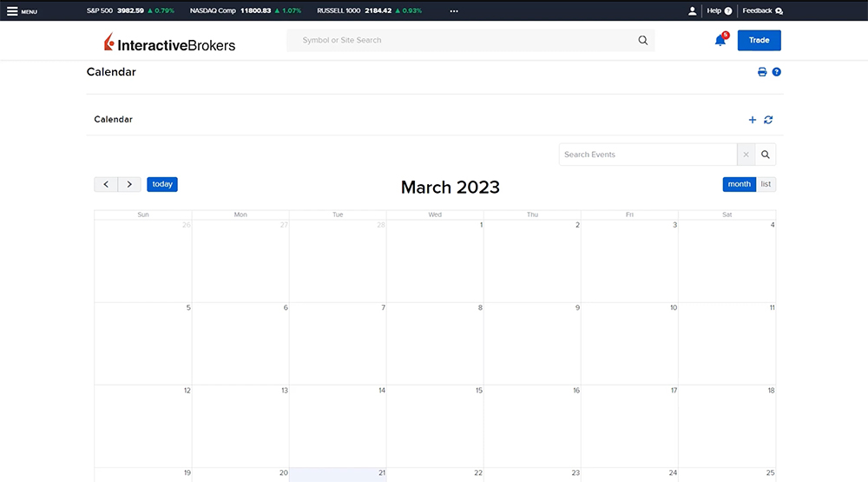Open the Feedback link in top bar
868x482 pixels.
762,11
